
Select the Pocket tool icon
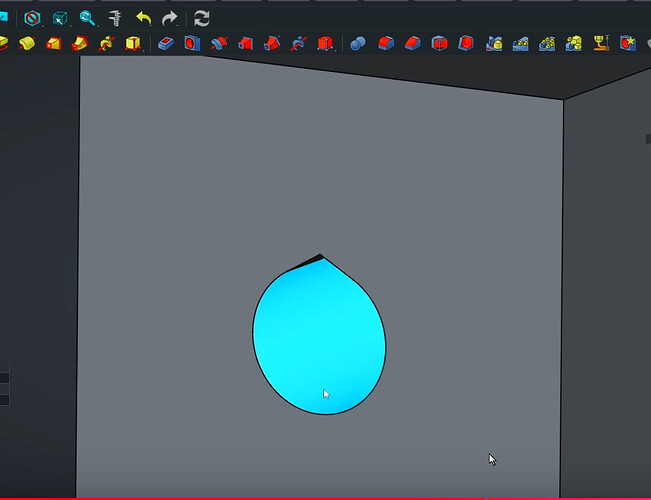166,43
